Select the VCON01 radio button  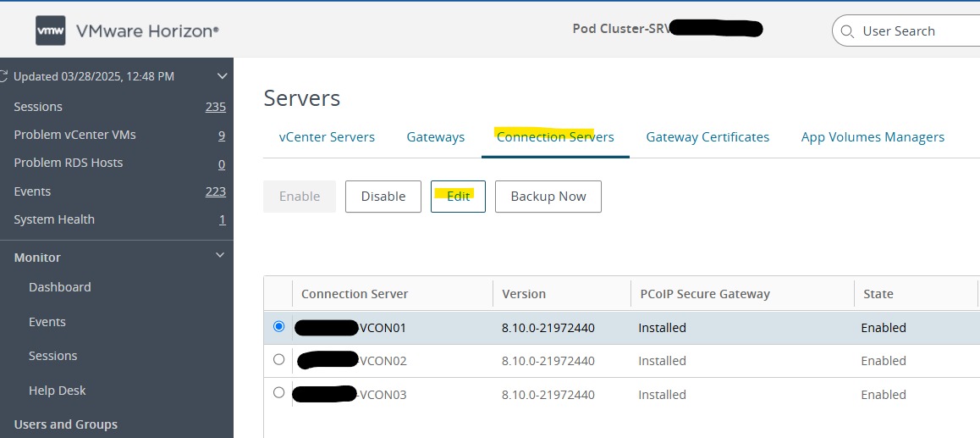[278, 327]
